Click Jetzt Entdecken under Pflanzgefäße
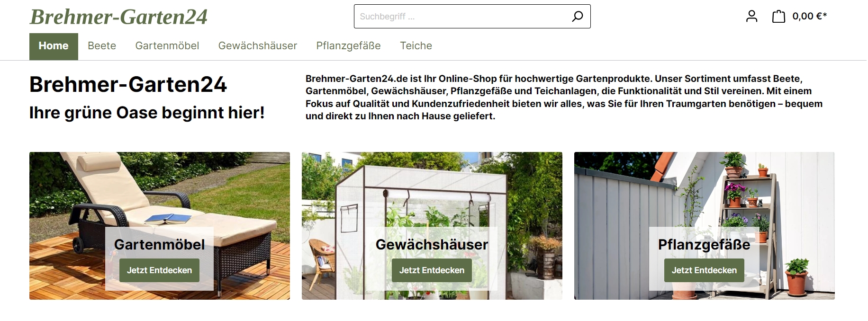868x321 pixels. point(704,270)
